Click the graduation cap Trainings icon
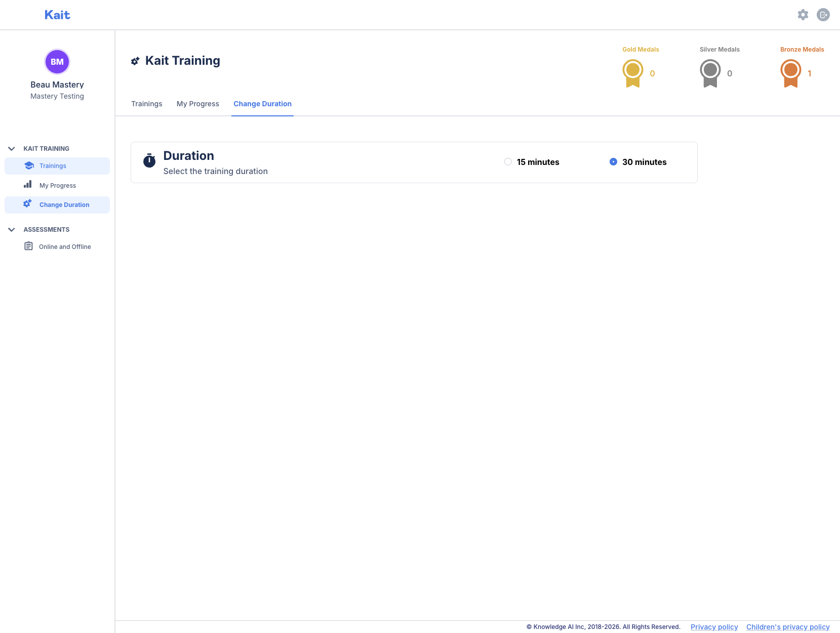This screenshot has width=840, height=633. tap(29, 165)
